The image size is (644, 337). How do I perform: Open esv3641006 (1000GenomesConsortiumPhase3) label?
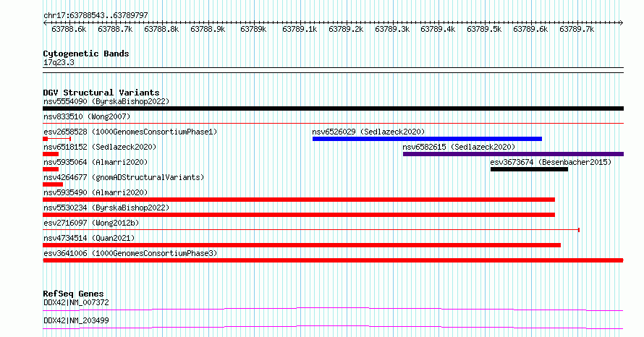pyautogui.click(x=130, y=253)
